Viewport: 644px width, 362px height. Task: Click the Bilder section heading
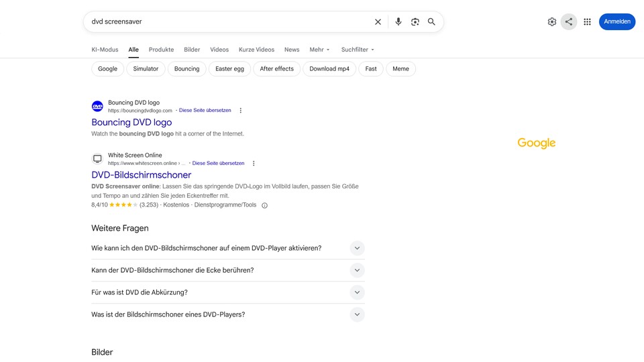click(102, 352)
